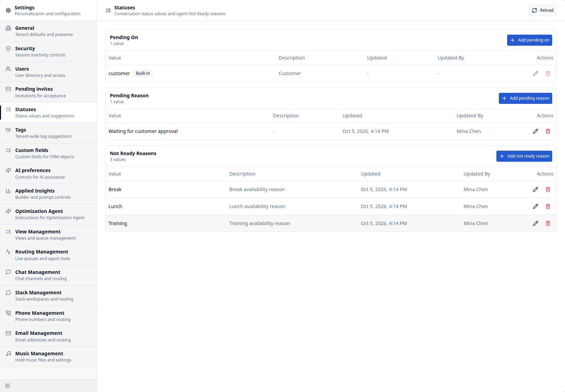The image size is (565, 392).
Task: Open the Tags settings page
Action: tap(49, 133)
